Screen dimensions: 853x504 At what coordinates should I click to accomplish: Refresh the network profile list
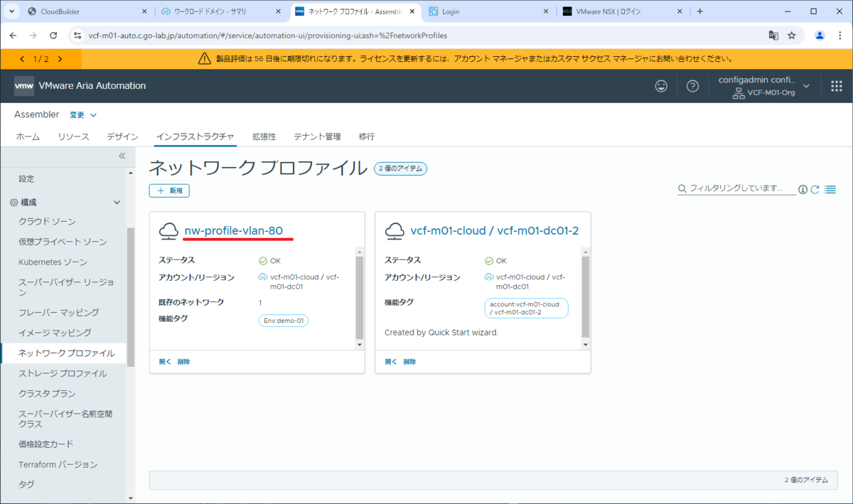pos(815,189)
